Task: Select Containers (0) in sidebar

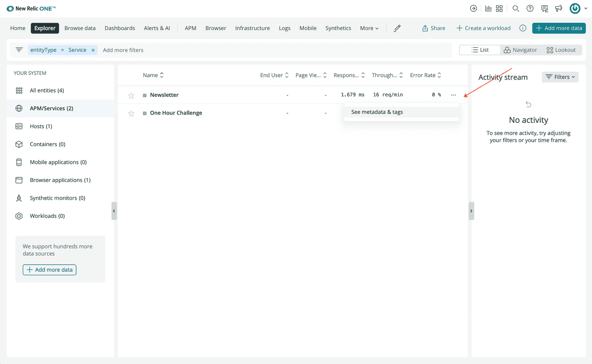Action: click(x=61, y=144)
